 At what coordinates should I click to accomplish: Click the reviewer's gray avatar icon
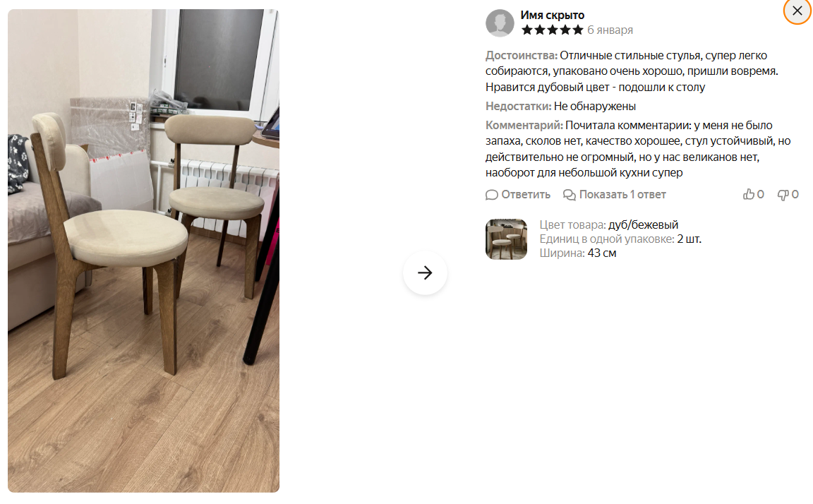click(x=500, y=23)
